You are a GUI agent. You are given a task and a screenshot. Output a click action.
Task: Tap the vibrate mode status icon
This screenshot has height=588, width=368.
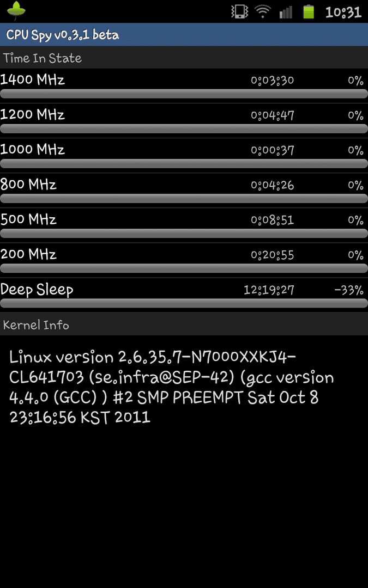point(239,11)
